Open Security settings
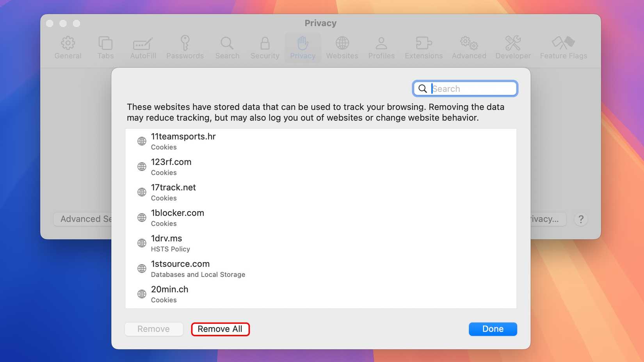The width and height of the screenshot is (644, 362). tap(265, 47)
